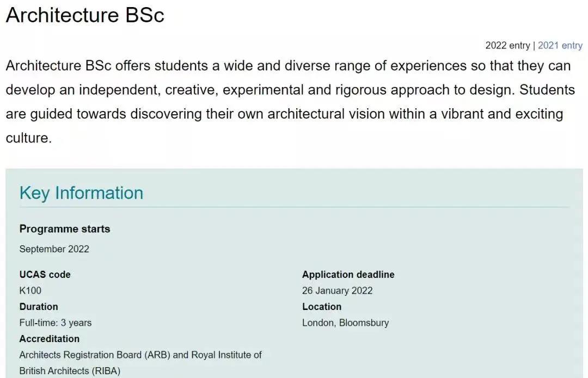This screenshot has width=588, height=378.
Task: Click the Architects Registration Board (ARB) text
Action: pos(95,355)
